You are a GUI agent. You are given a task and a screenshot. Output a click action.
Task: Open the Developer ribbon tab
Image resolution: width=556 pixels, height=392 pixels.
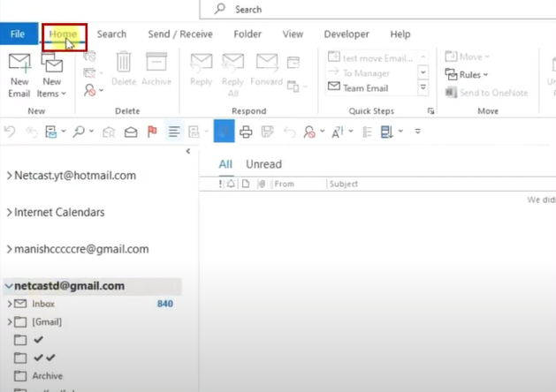(347, 34)
